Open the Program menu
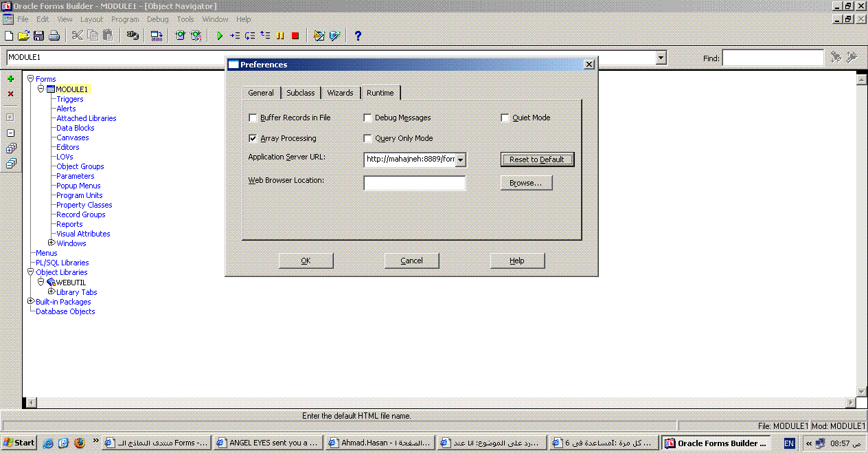 (x=125, y=19)
